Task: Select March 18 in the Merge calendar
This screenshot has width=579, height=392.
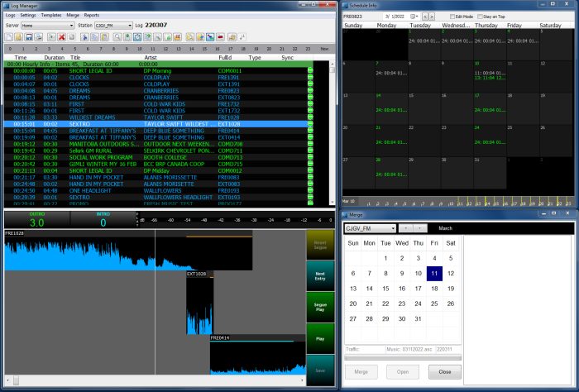Action: [x=434, y=289]
